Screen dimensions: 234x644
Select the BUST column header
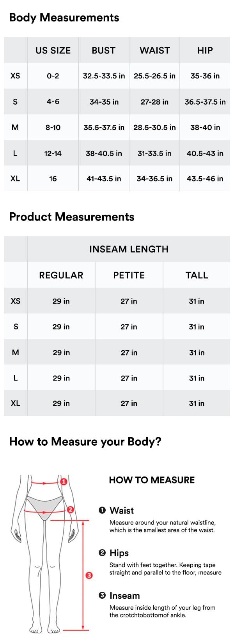(x=103, y=50)
